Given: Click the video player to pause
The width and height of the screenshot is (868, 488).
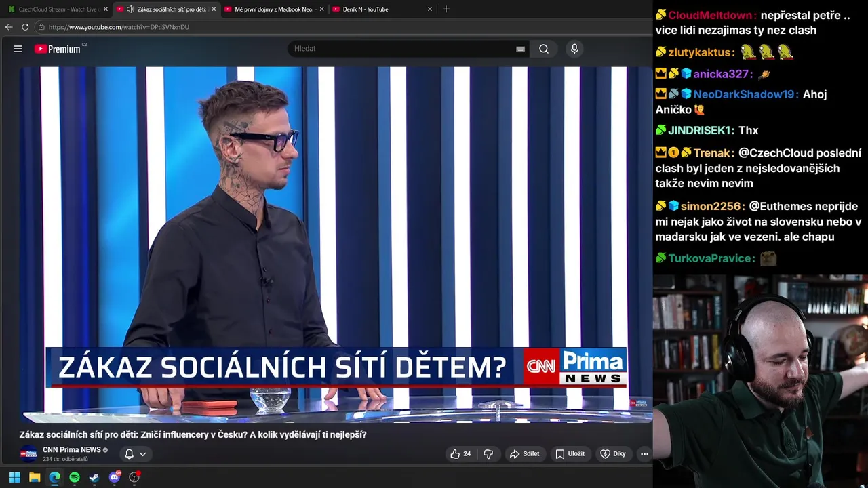Looking at the screenshot, I should click(x=336, y=244).
